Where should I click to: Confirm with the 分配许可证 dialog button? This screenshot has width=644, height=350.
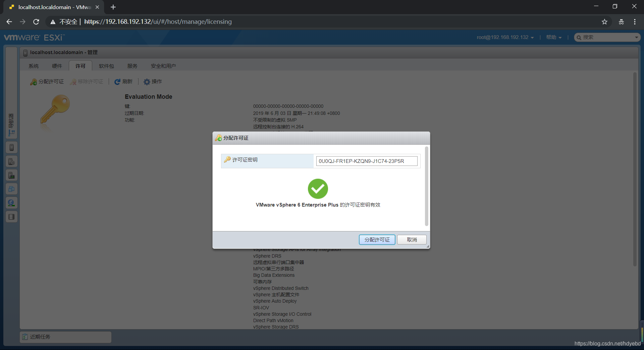(x=377, y=239)
